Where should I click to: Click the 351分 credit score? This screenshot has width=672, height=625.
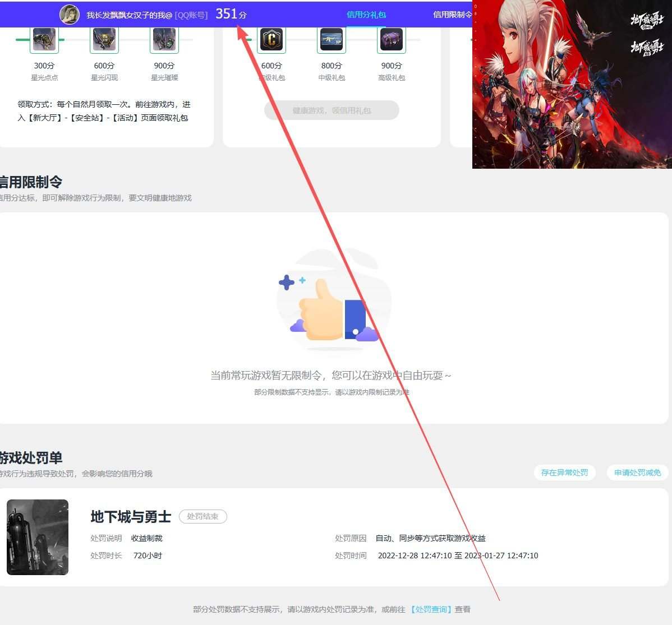pyautogui.click(x=231, y=14)
